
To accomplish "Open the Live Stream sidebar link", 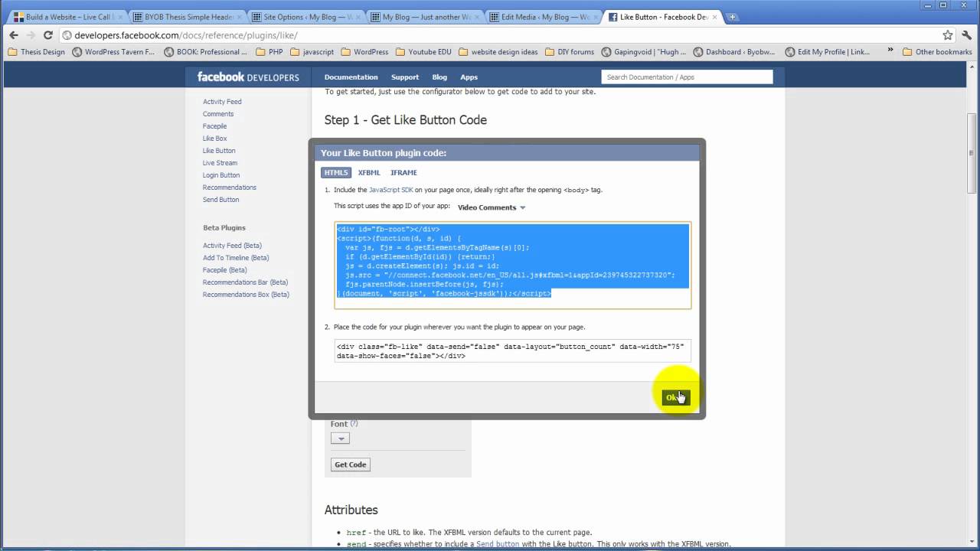I will pyautogui.click(x=220, y=163).
